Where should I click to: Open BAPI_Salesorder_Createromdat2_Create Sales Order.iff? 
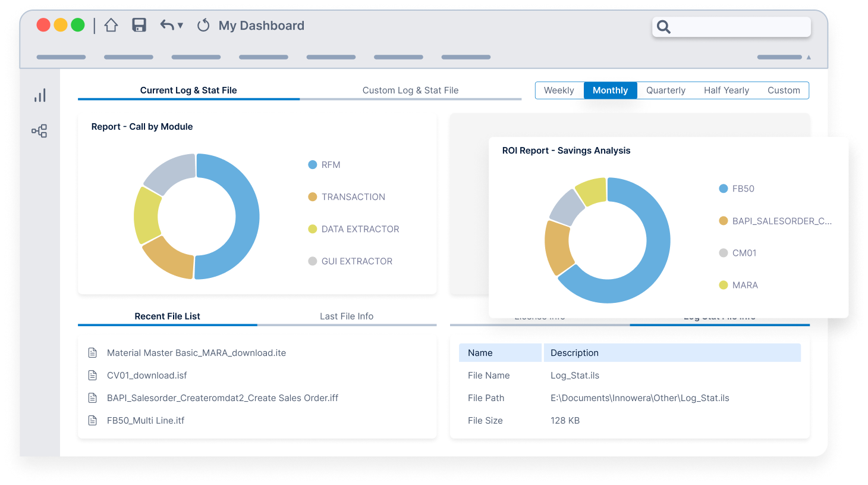point(223,398)
